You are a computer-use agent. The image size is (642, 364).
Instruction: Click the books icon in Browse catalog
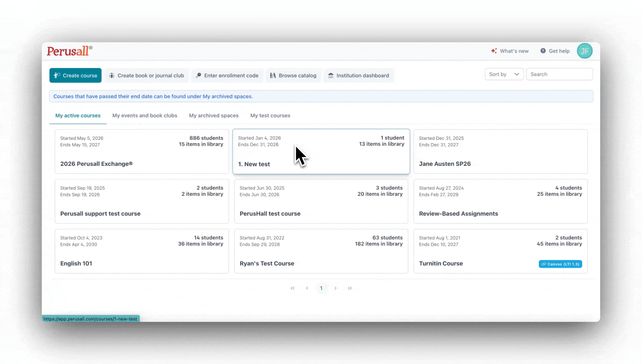pos(273,75)
